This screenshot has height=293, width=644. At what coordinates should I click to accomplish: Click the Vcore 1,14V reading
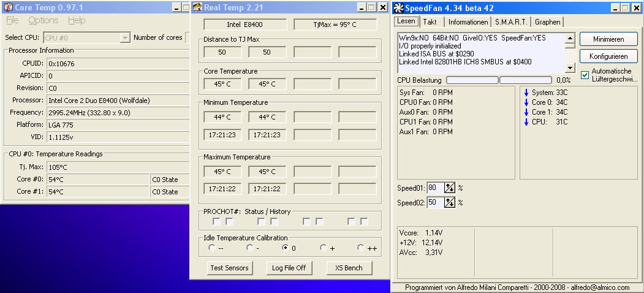[x=421, y=232]
